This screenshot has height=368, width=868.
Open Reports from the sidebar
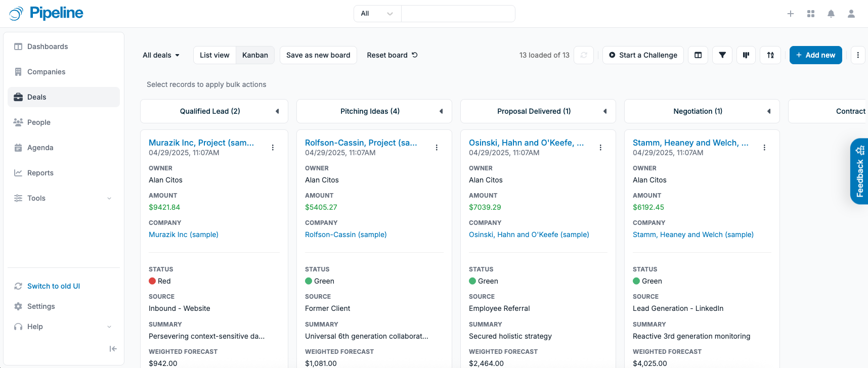point(40,173)
